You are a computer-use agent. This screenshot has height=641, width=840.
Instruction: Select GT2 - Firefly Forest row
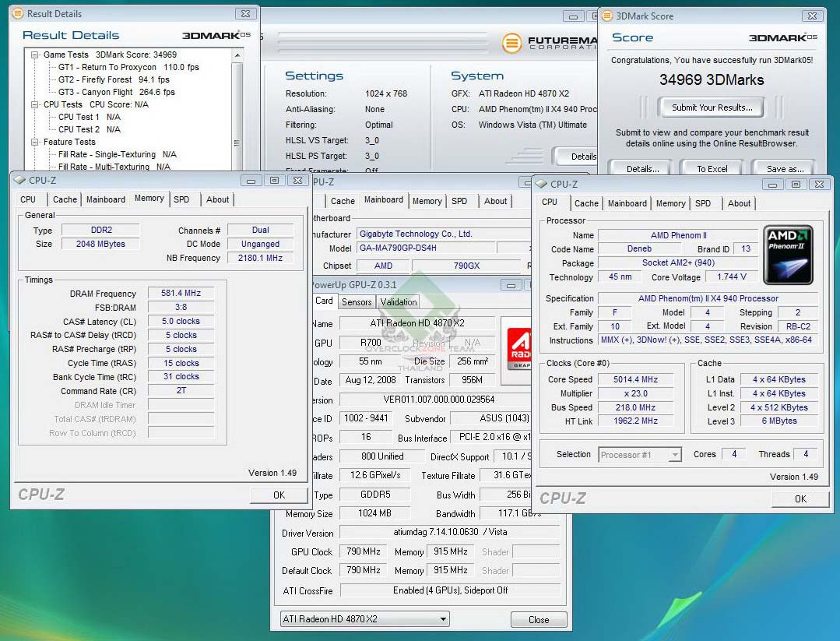point(114,79)
